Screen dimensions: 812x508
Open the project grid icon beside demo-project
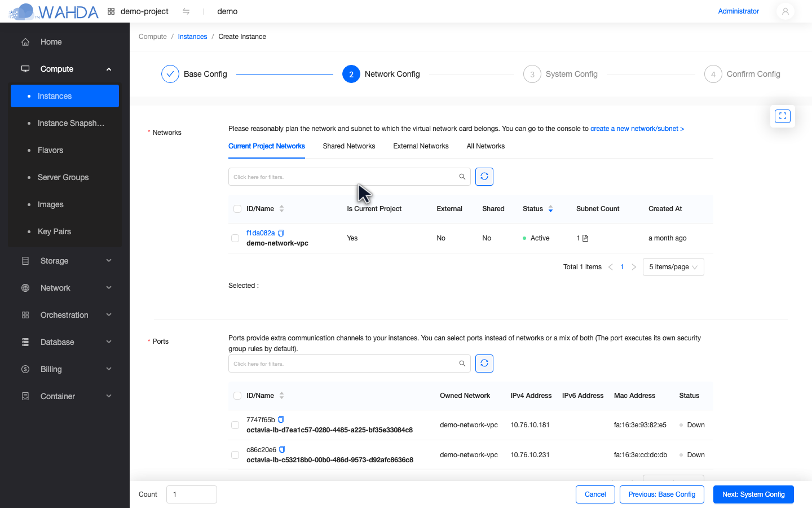tap(111, 11)
